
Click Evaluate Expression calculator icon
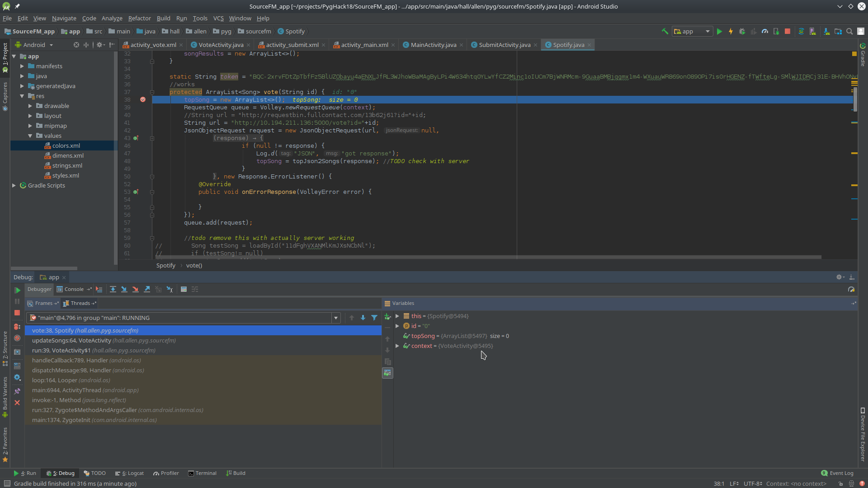[184, 290]
